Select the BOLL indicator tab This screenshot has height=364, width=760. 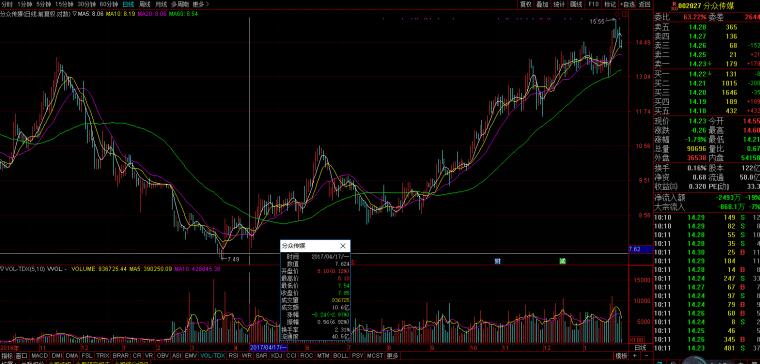click(x=340, y=356)
